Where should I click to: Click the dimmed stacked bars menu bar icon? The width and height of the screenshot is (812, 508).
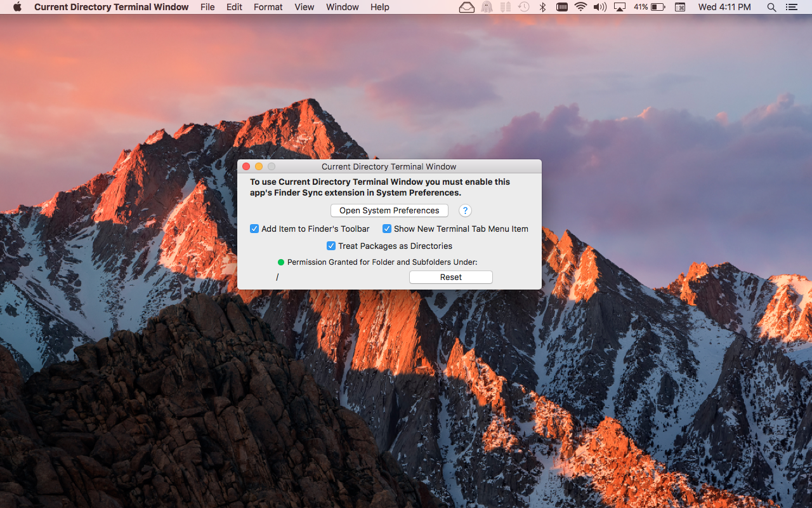506,7
